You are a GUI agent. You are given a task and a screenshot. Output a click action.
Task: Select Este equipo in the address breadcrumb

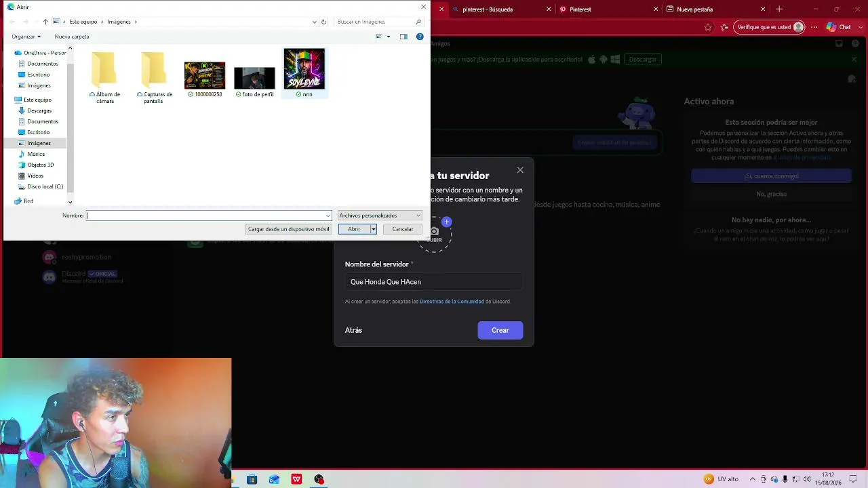tap(83, 22)
